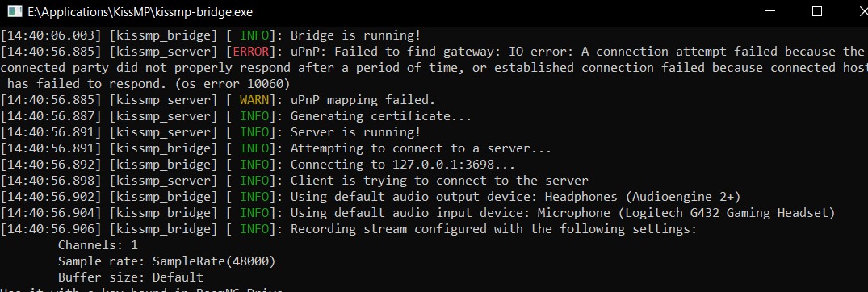Image resolution: width=868 pixels, height=292 pixels.
Task: Click the 'Headphones (Audioengine 2+)' device name
Action: [x=643, y=197]
